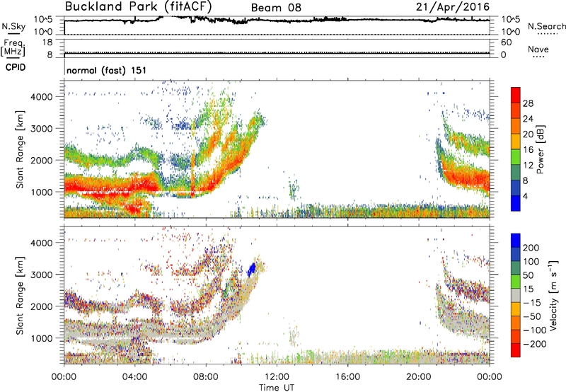This screenshot has height=392, width=566.
Task: Pick the gray Velocity colorbar segment between 15 and -15
Action: (516, 295)
